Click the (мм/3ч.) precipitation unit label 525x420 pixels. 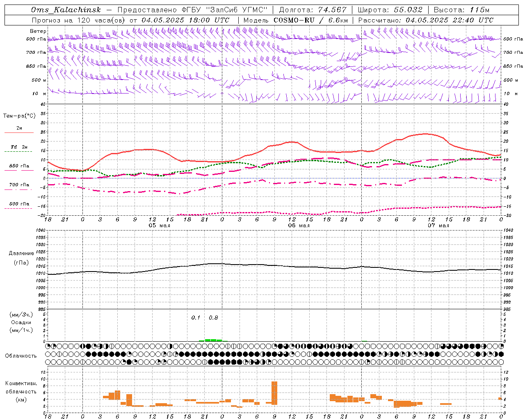click(21, 315)
